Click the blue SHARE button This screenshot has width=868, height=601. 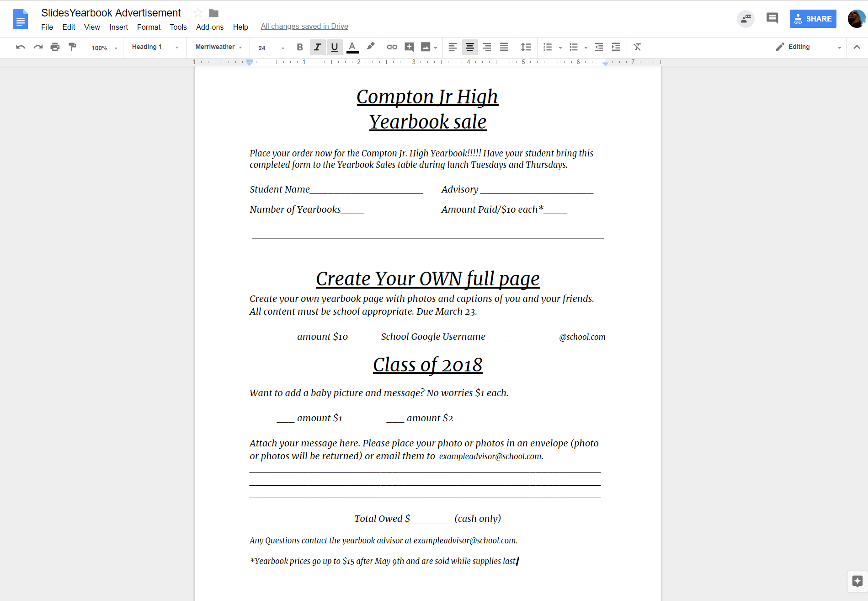pyautogui.click(x=813, y=19)
